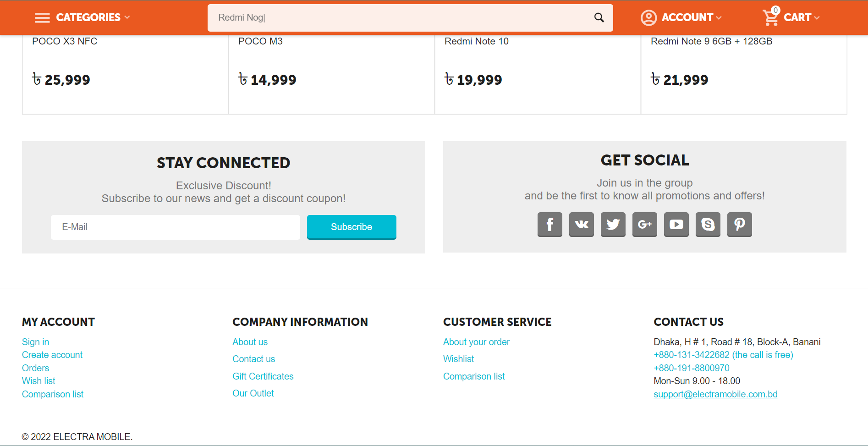Click the support email address link
868x446 pixels.
(x=715, y=394)
